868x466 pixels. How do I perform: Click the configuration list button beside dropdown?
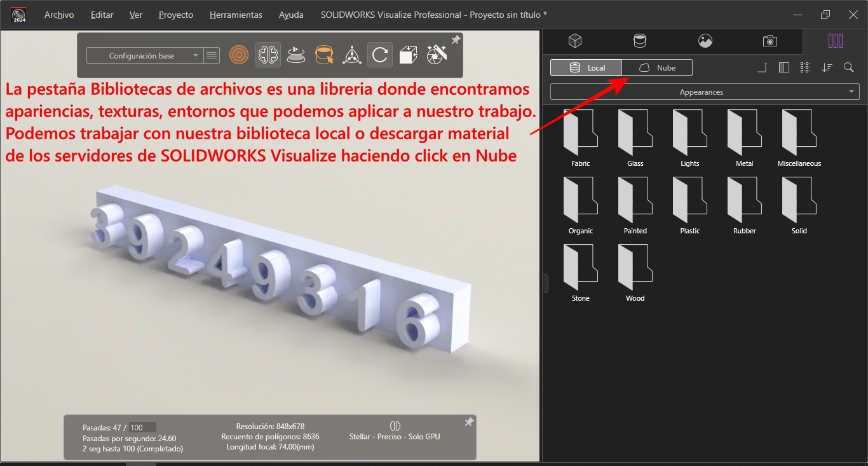pyautogui.click(x=212, y=56)
